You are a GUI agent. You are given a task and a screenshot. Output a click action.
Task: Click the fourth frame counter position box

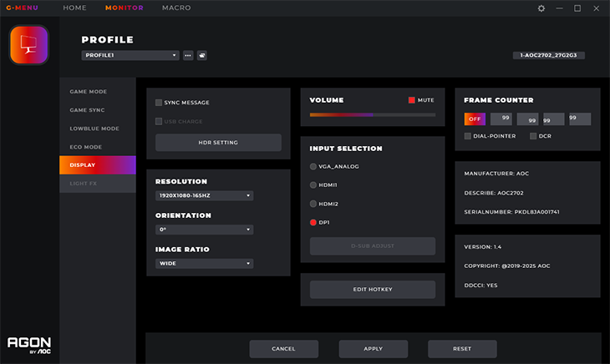(580, 119)
